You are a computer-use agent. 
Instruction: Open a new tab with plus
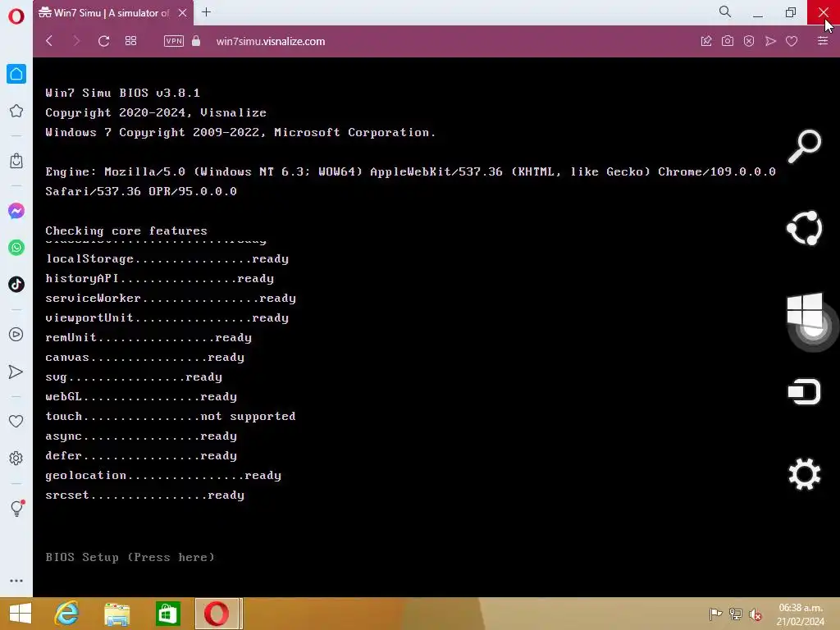pos(206,12)
